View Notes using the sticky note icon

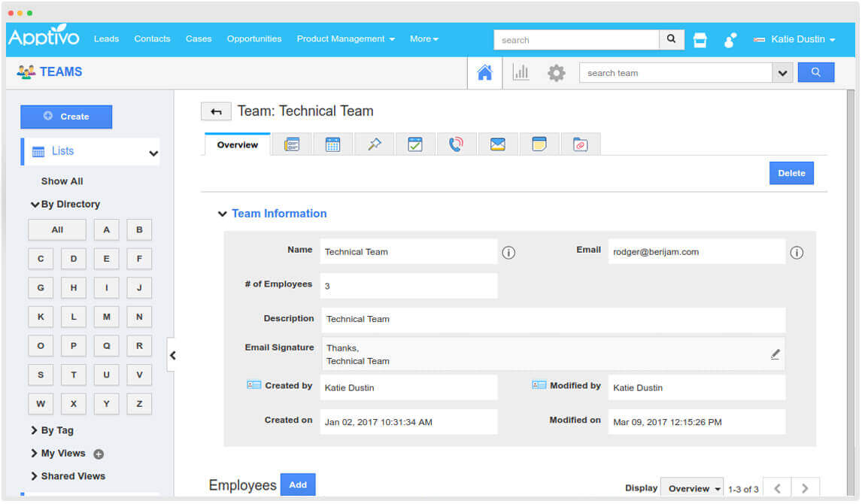pos(539,143)
